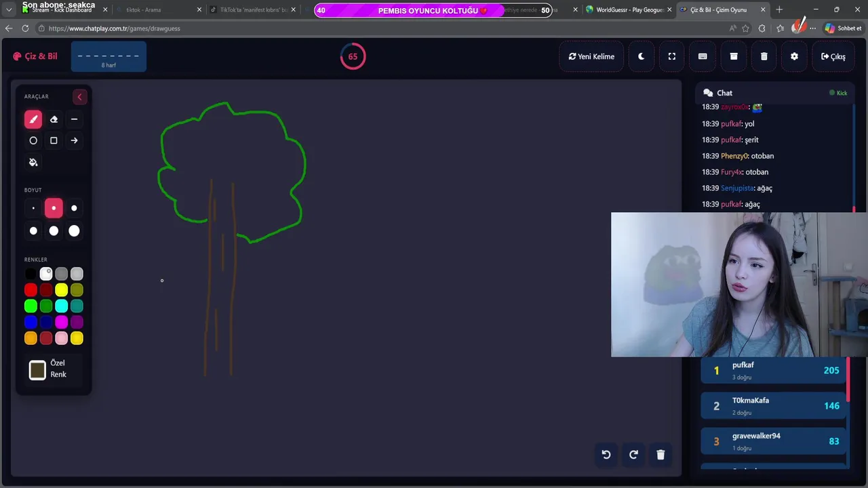Pick the white color swatch
868x488 pixels.
(x=46, y=274)
